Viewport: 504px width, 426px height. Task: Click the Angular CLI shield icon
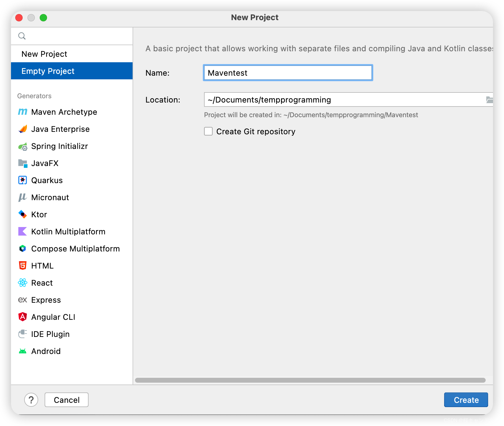pos(23,317)
